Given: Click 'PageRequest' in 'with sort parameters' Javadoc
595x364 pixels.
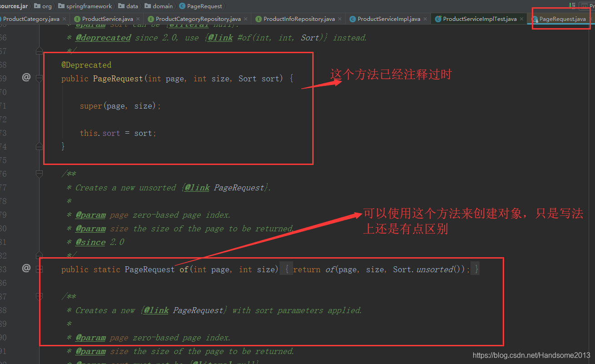Looking at the screenshot, I should 198,310.
